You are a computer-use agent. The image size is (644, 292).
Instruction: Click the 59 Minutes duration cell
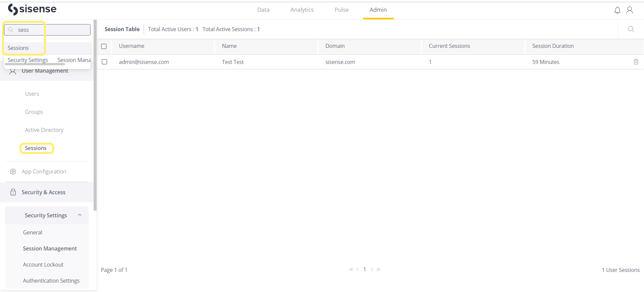pyautogui.click(x=546, y=62)
